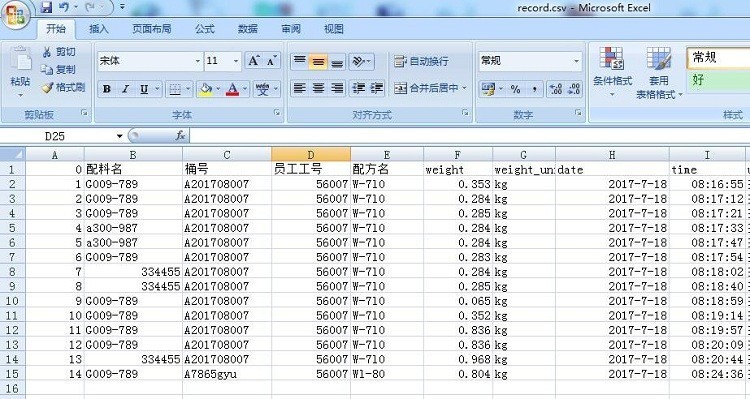Open the 常规 number format dropdown
750x399 pixels.
pos(576,61)
